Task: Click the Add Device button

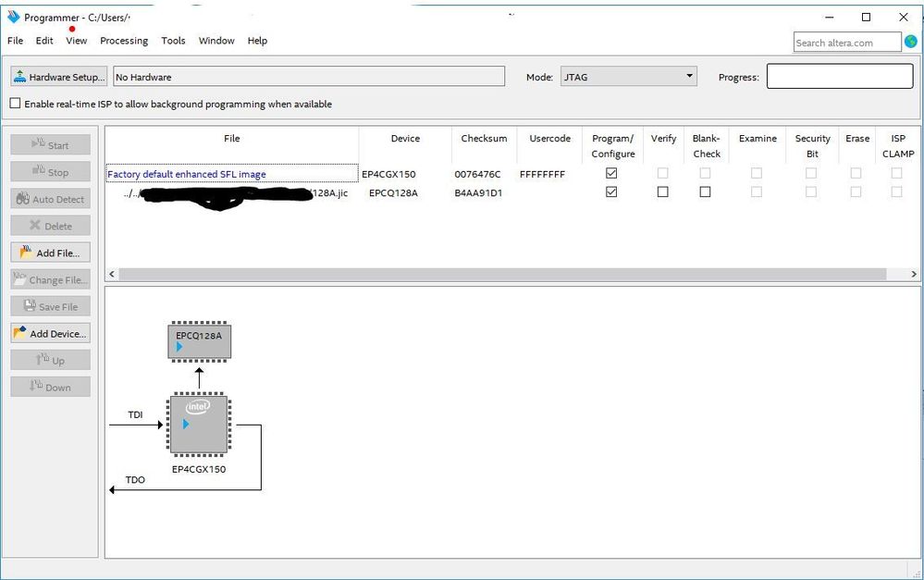Action: click(50, 333)
